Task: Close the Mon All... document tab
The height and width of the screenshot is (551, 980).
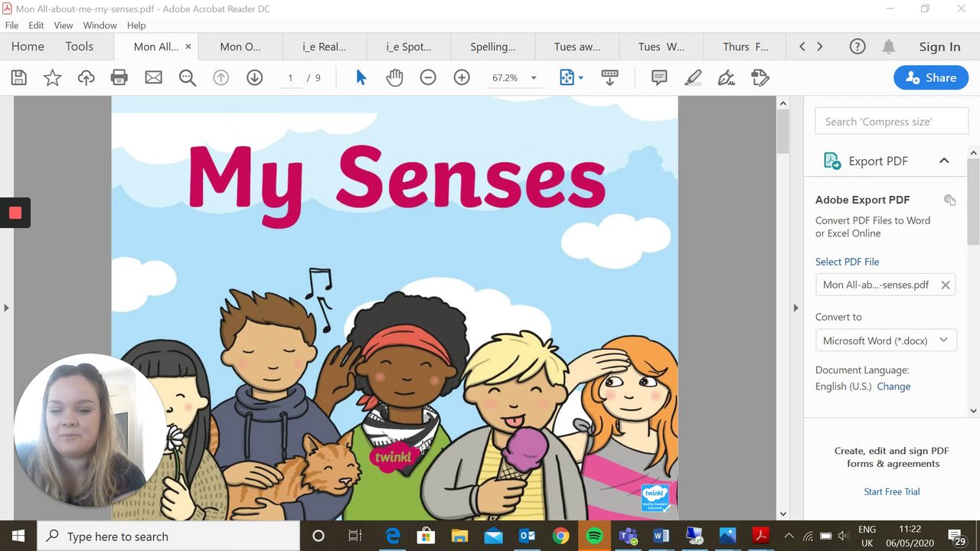Action: coord(188,47)
